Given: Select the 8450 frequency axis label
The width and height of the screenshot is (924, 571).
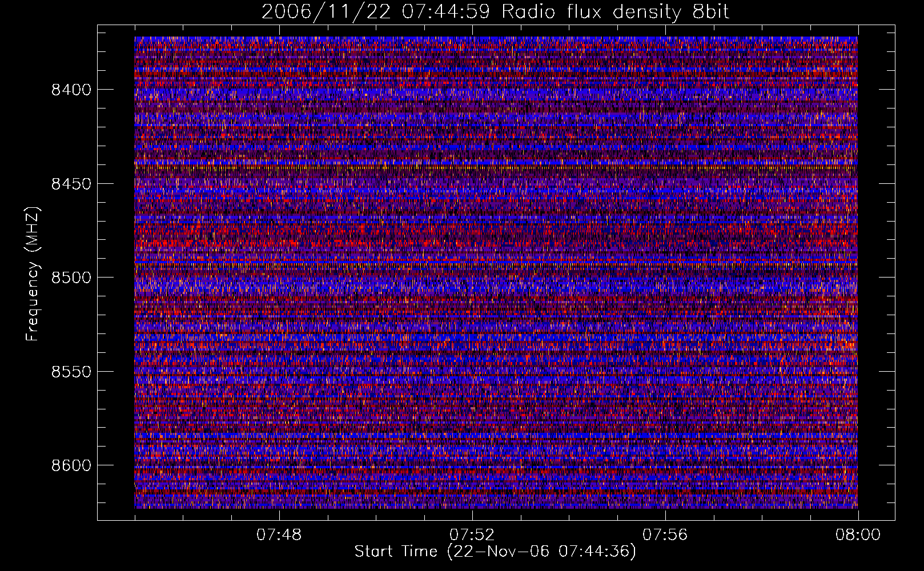Looking at the screenshot, I should (71, 184).
